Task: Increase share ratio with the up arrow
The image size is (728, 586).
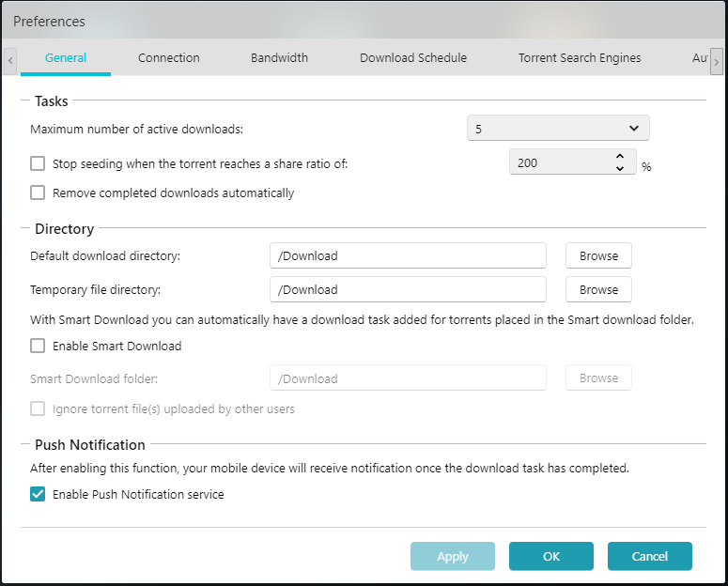Action: 620,157
